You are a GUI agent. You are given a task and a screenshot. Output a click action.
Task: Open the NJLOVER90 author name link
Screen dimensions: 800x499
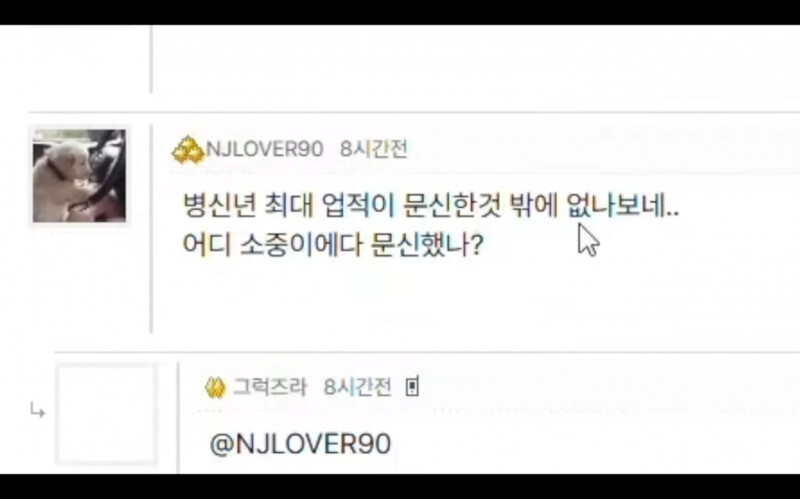coord(264,149)
